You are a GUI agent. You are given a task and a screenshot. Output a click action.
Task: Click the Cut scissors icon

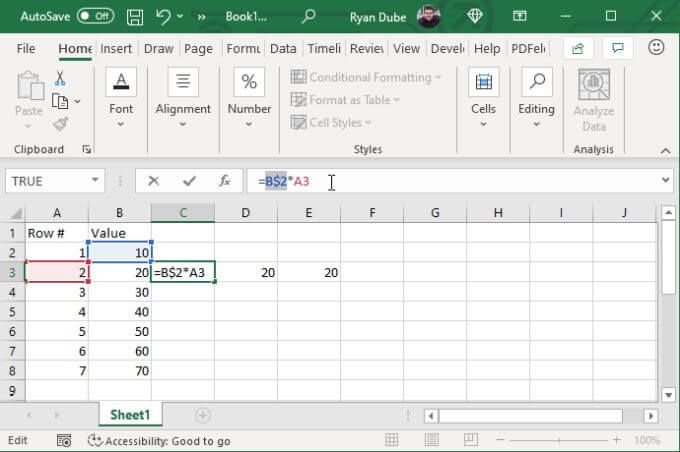coord(60,78)
